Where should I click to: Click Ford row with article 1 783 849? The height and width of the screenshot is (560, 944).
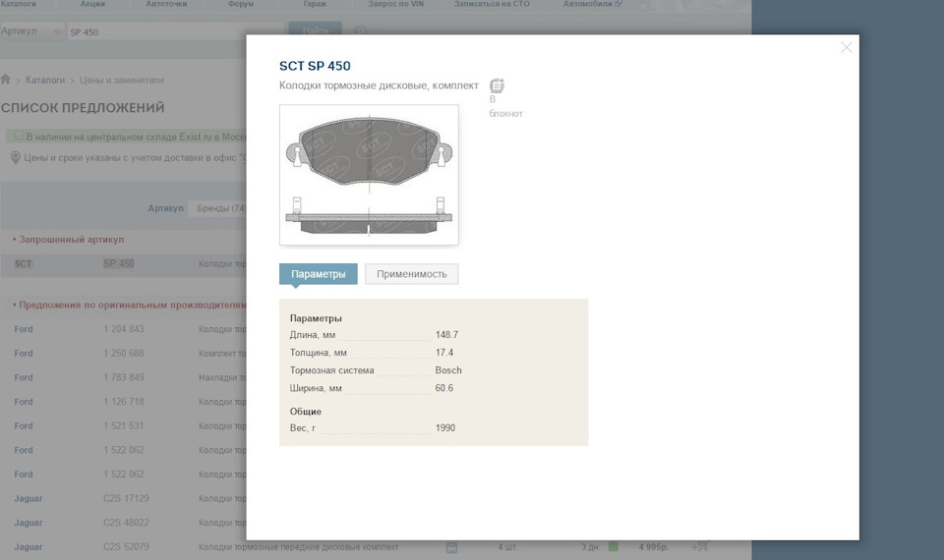[124, 377]
